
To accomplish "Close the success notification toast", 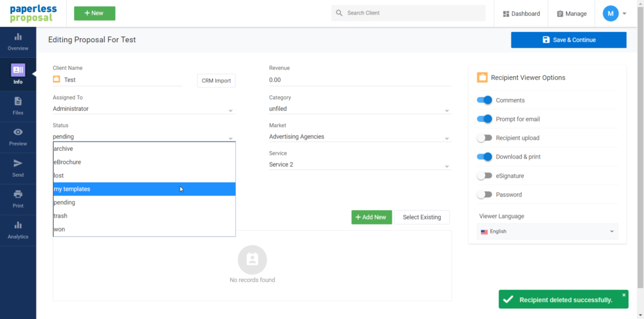I will [624, 294].
